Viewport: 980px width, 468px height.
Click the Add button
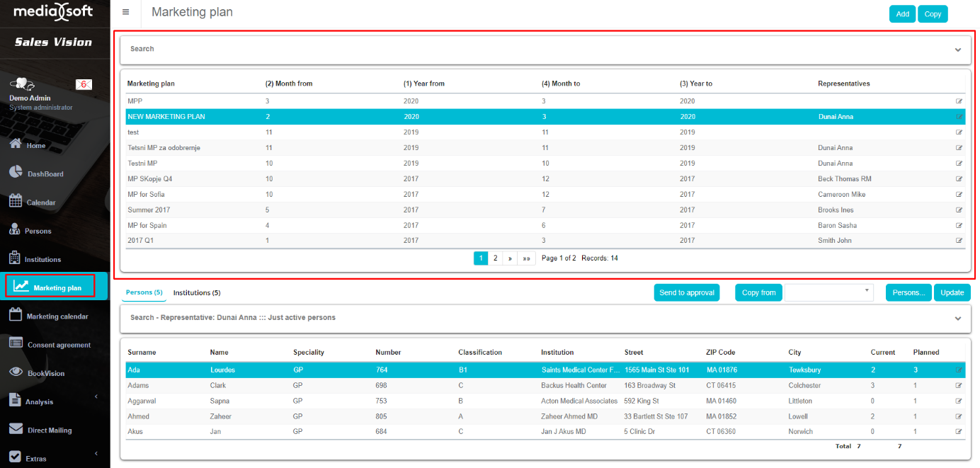point(902,14)
